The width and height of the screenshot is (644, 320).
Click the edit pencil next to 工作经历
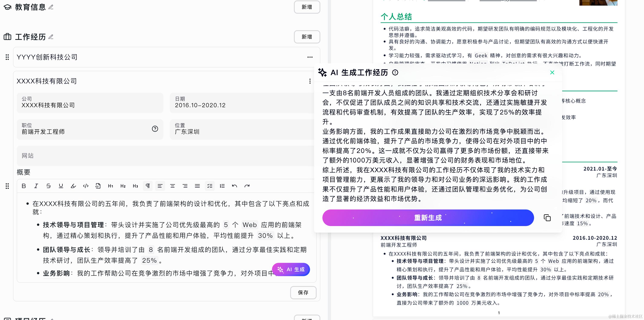click(51, 37)
